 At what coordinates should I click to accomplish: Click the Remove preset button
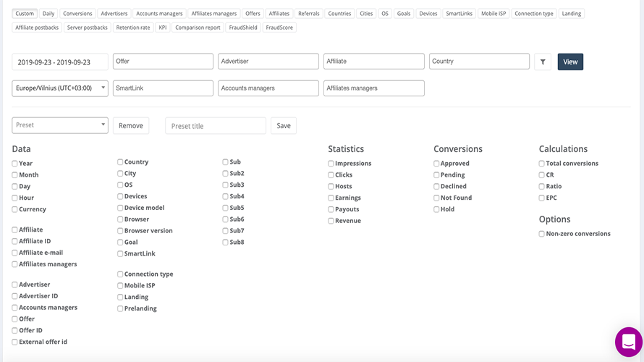point(131,126)
